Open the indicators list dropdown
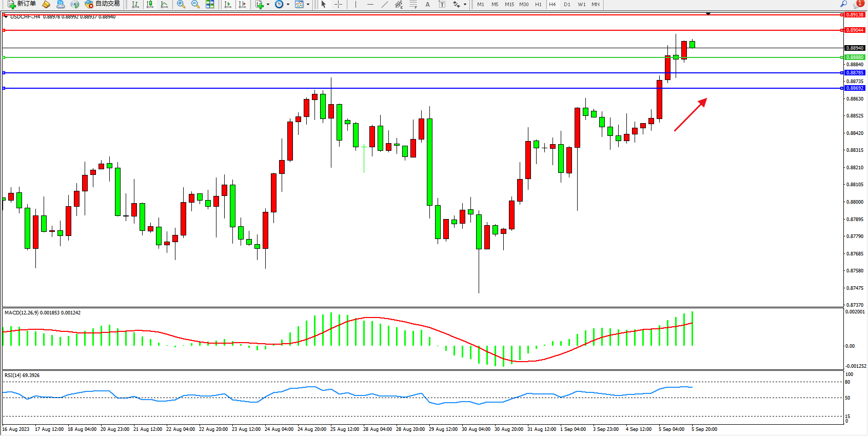The height and width of the screenshot is (436, 868). click(x=268, y=5)
